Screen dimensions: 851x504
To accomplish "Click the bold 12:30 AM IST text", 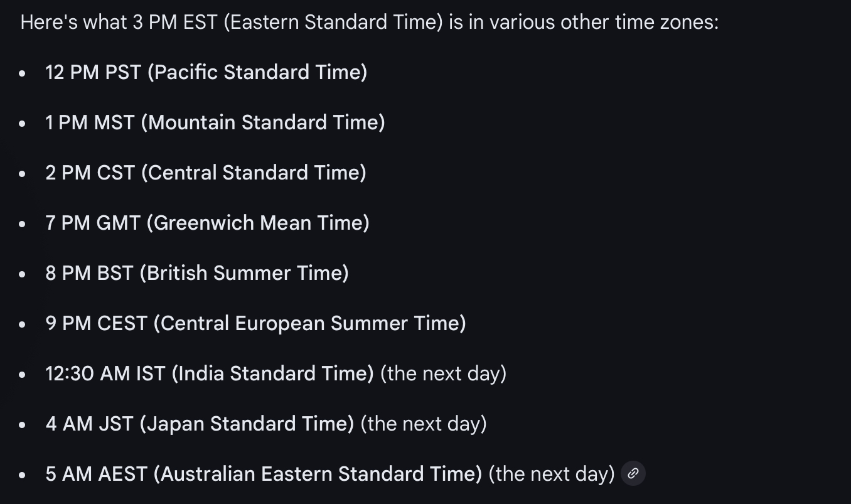I will click(x=210, y=373).
